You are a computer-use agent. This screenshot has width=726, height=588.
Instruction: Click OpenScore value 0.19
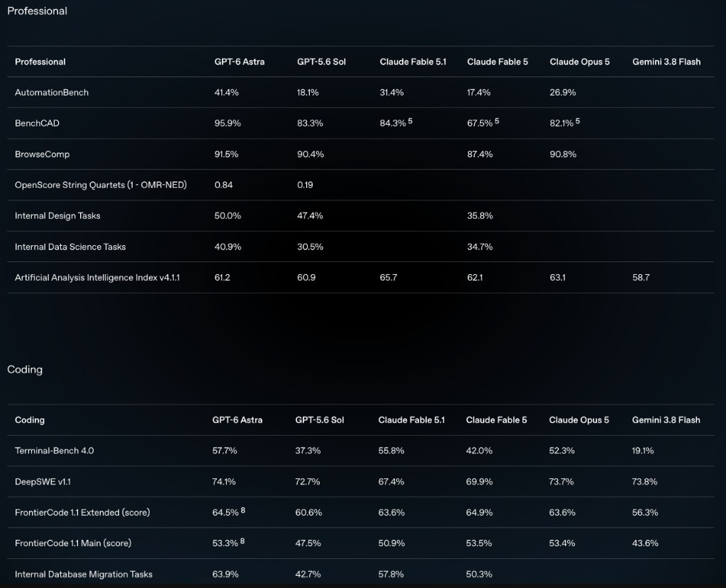(x=305, y=185)
